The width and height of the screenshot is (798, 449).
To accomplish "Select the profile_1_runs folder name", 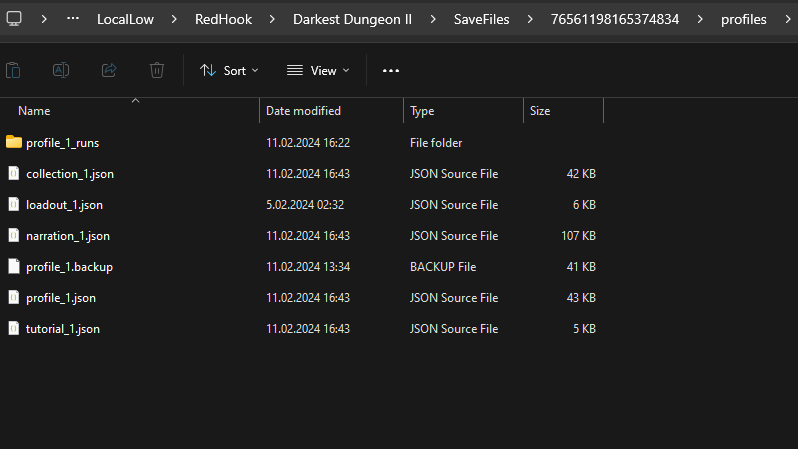I will (x=63, y=143).
